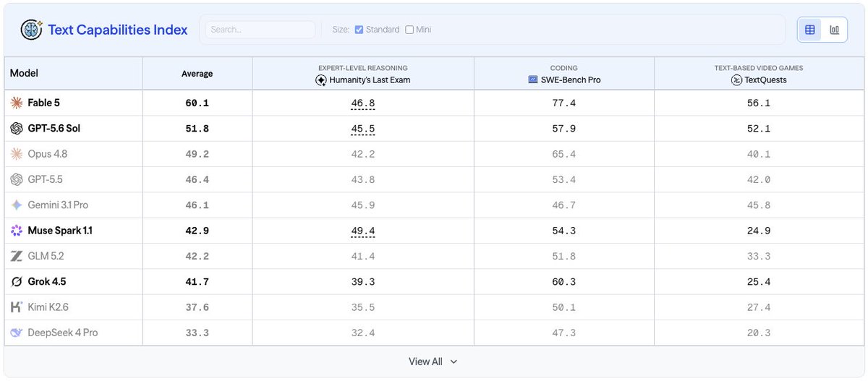Enable the Mini size checkbox
Screen dimensions: 868x381
[409, 30]
